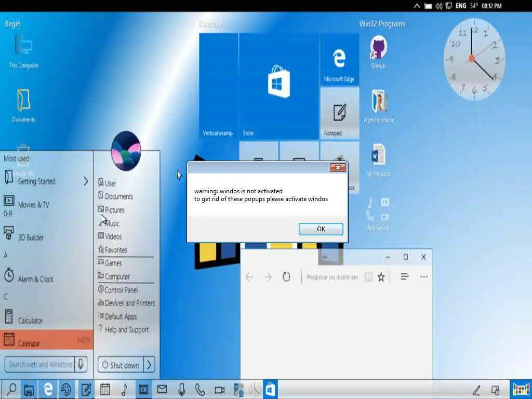Open Help and Support
This screenshot has width=532, height=399.
[x=124, y=330]
